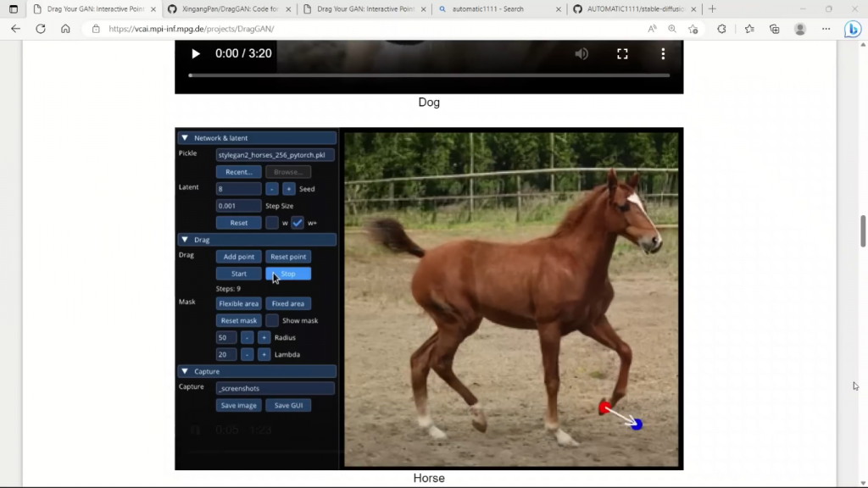Image resolution: width=868 pixels, height=488 pixels.
Task: Open browser extensions
Action: (721, 29)
